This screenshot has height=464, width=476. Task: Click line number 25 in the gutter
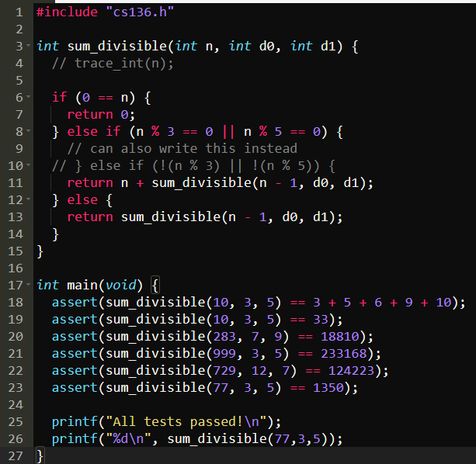(x=15, y=421)
